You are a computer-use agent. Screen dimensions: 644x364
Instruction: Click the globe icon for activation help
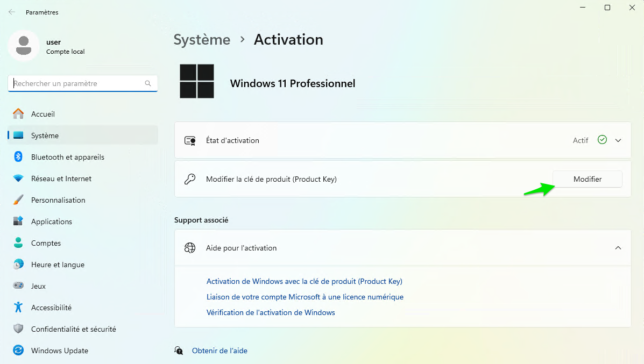[x=190, y=248]
